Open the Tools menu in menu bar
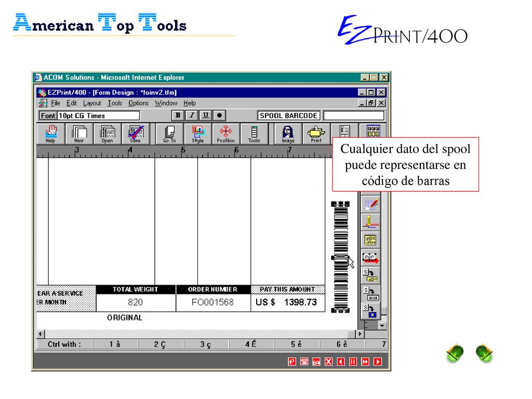The height and width of the screenshot is (399, 532). click(x=115, y=103)
